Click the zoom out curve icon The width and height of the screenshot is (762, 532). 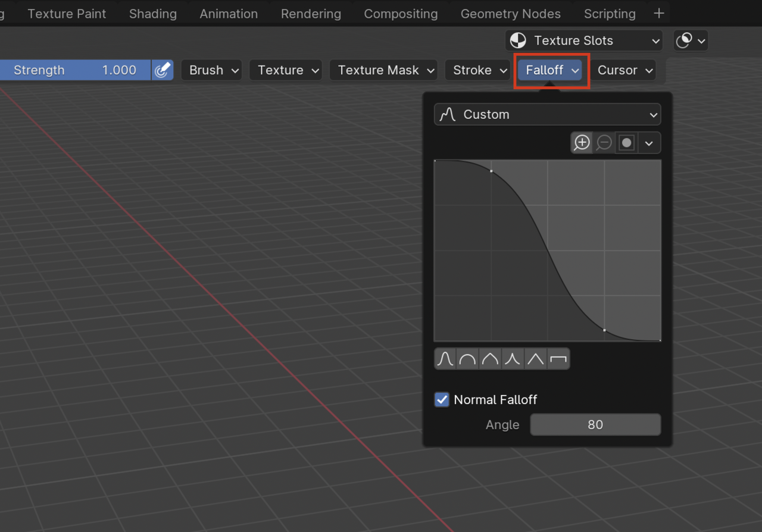(x=604, y=143)
